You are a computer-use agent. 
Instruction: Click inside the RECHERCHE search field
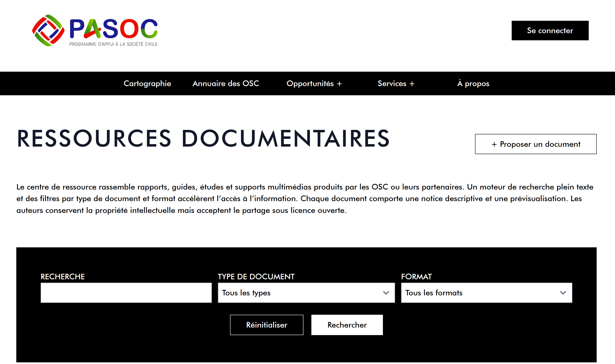[126, 292]
